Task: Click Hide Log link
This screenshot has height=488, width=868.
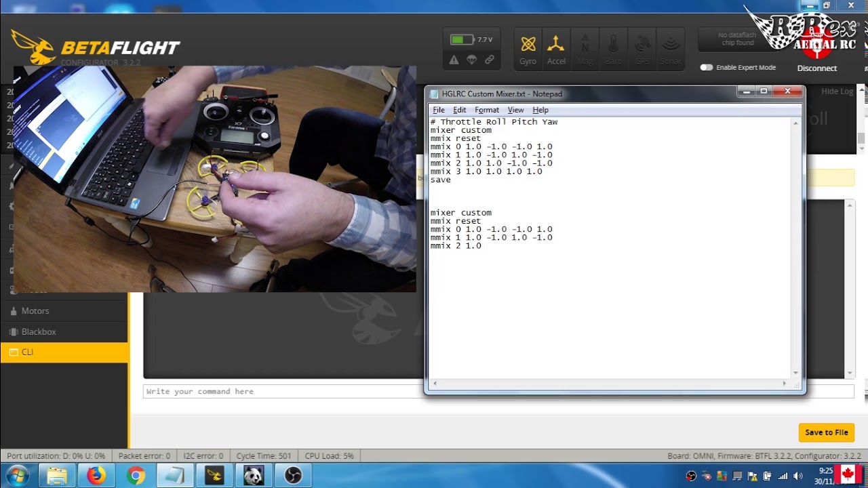Action: point(837,91)
